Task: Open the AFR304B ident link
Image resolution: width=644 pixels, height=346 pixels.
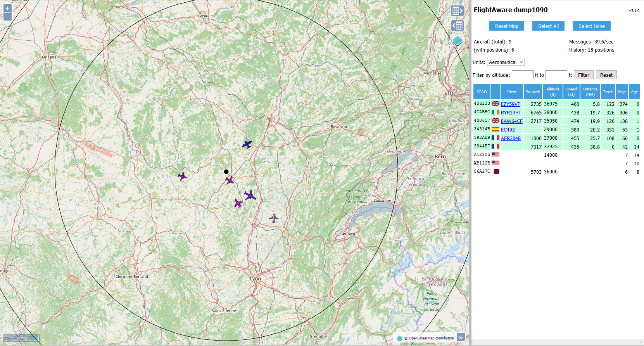Action: tap(511, 138)
